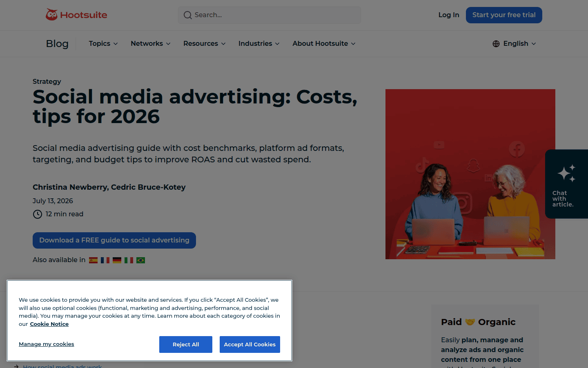Click the article hero image

tap(470, 174)
